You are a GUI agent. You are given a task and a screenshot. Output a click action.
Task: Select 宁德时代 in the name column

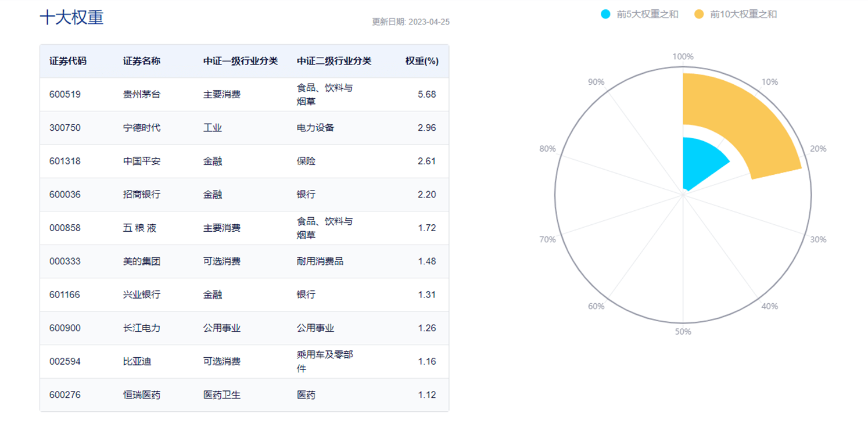[x=142, y=128]
